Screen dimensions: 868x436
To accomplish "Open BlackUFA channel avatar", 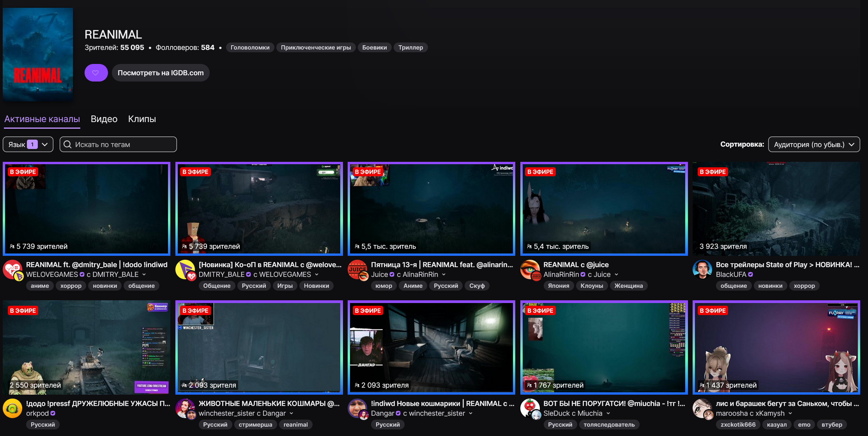I will click(x=702, y=269).
